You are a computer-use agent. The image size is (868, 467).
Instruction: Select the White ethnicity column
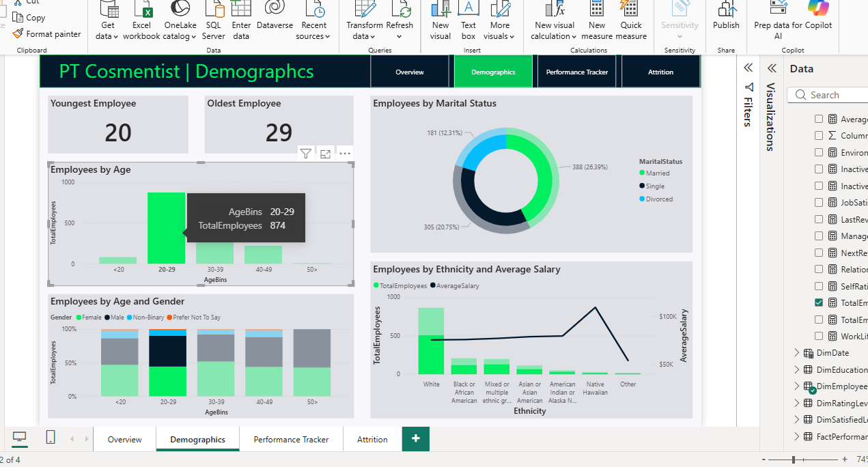pyautogui.click(x=431, y=341)
